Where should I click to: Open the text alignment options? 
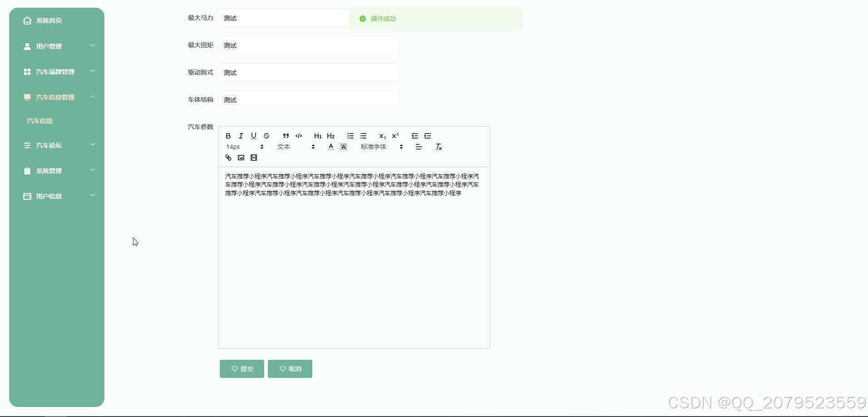click(x=419, y=147)
